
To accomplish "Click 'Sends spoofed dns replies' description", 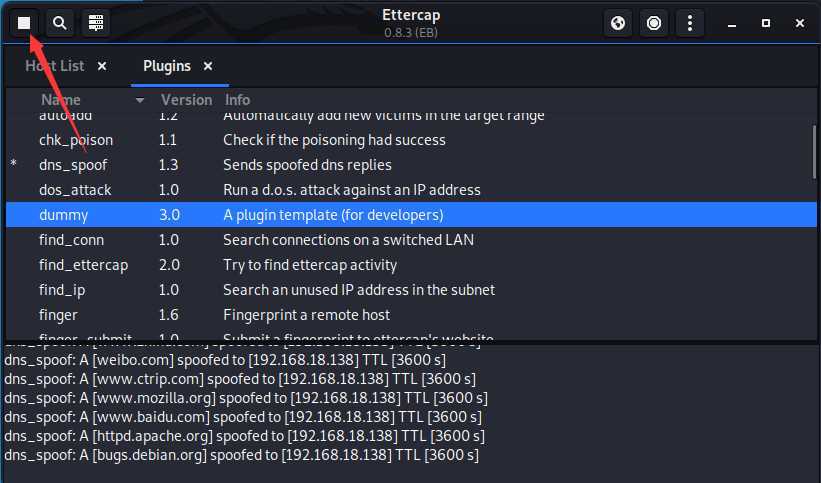I will [307, 165].
